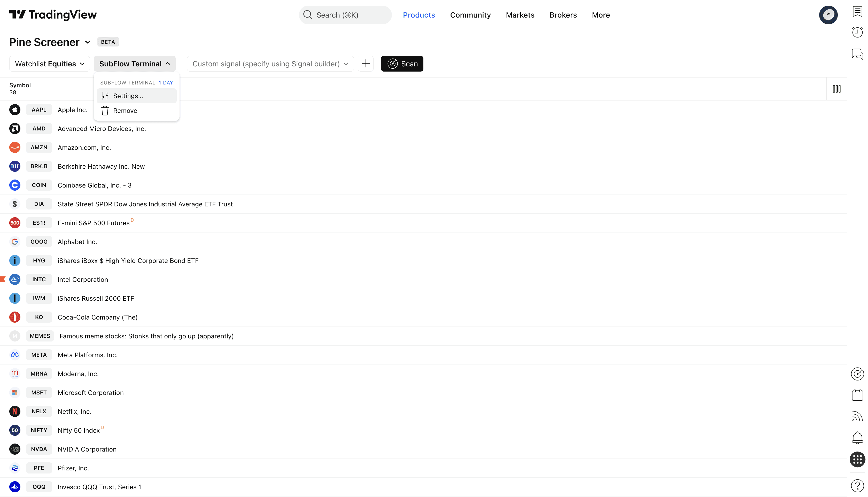Open the news feed icon in the sidebar
Image resolution: width=868 pixels, height=497 pixels.
pos(857,416)
